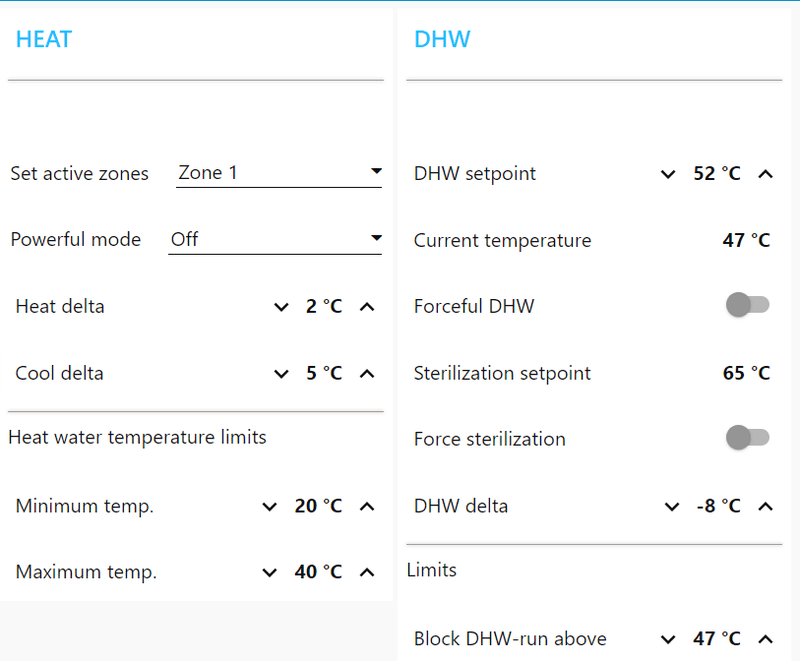Screen dimensions: 800x661
Task: Raise the Cool delta value
Action: coord(367,374)
